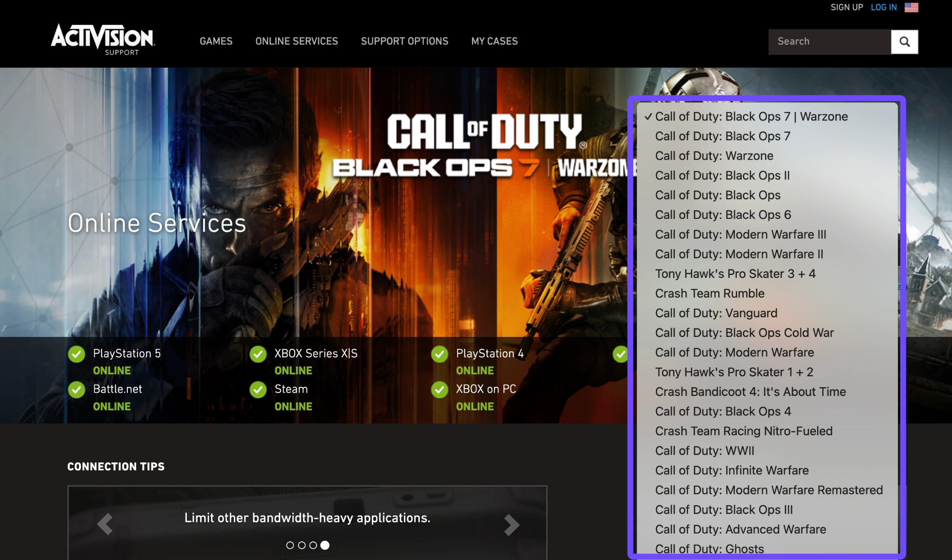The image size is (952, 560).
Task: Click the Connection Tips heading
Action: pos(116,467)
